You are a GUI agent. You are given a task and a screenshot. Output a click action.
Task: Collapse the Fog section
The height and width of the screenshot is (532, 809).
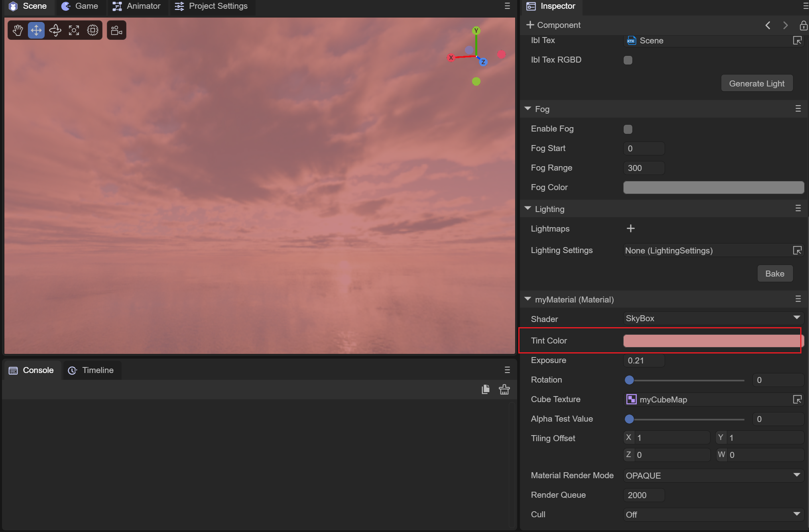click(528, 109)
